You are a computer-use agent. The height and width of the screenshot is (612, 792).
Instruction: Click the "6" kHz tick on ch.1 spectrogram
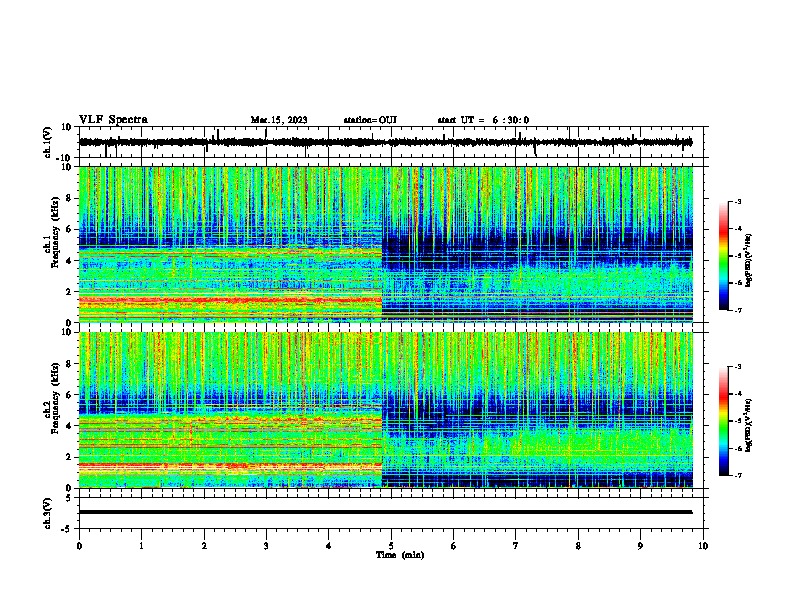click(69, 230)
